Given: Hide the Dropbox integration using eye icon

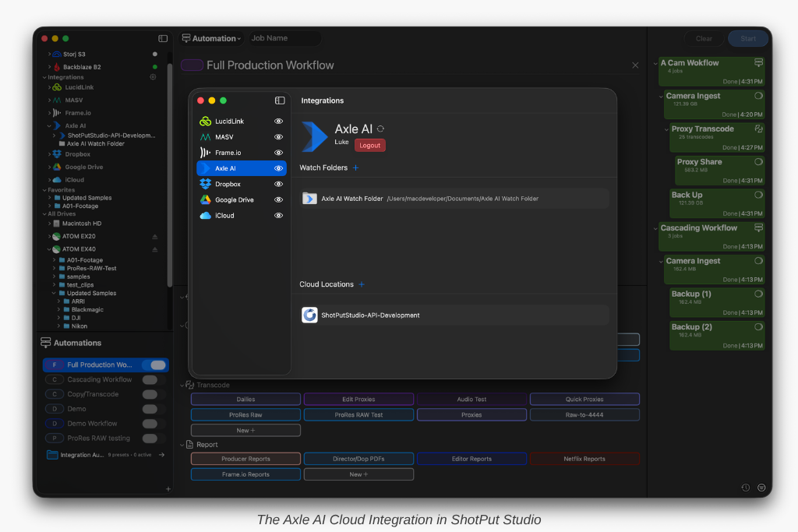Looking at the screenshot, I should tap(278, 184).
